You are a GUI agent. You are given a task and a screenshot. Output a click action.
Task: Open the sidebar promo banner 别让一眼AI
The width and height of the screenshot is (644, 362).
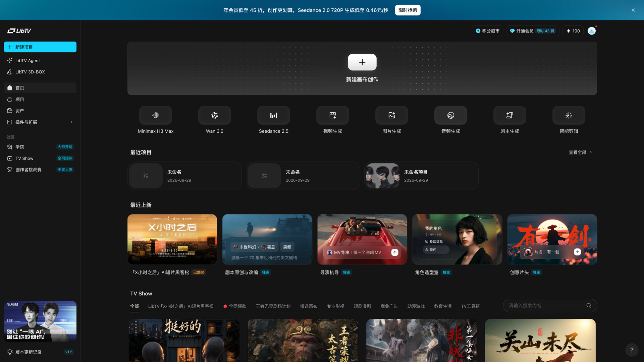tap(40, 321)
